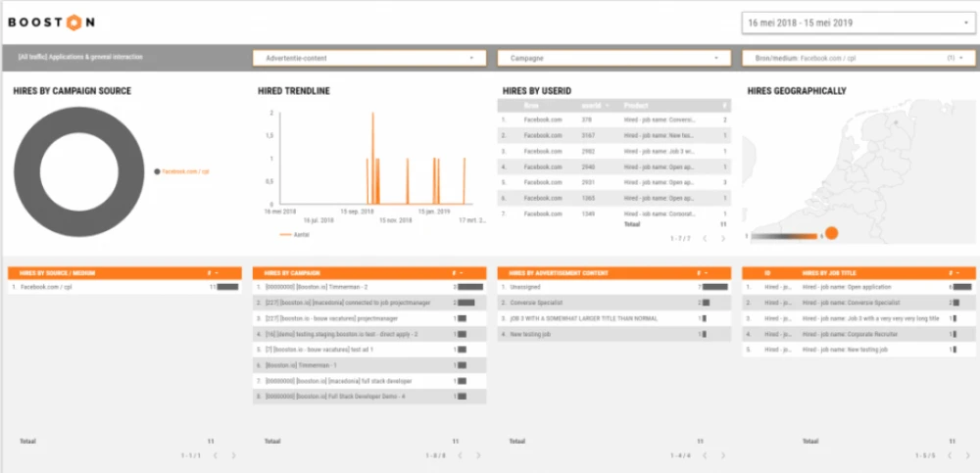Click the large orange bubble on the map
This screenshot has width=980, height=473.
point(832,233)
